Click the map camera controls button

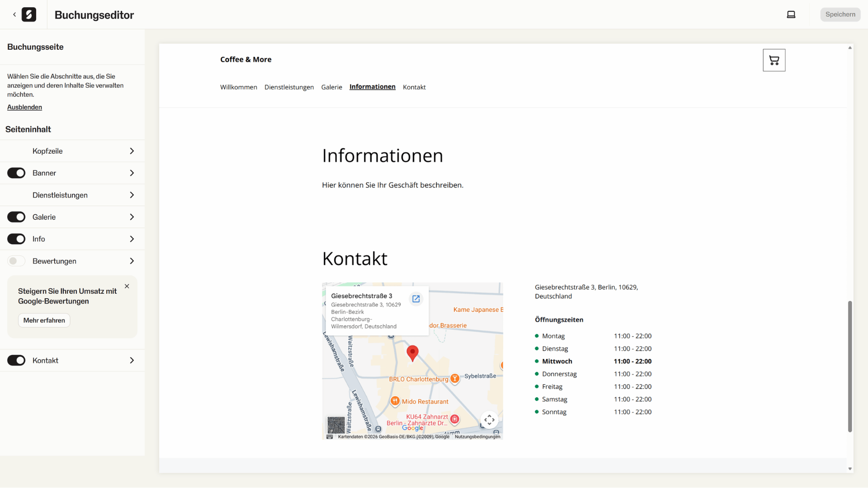coord(489,420)
